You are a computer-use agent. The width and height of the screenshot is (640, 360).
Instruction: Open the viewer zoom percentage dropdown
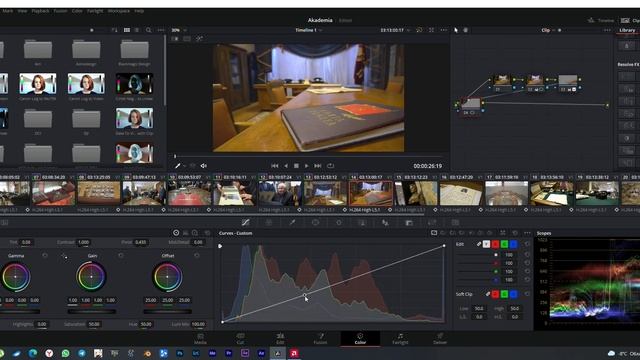(x=179, y=30)
